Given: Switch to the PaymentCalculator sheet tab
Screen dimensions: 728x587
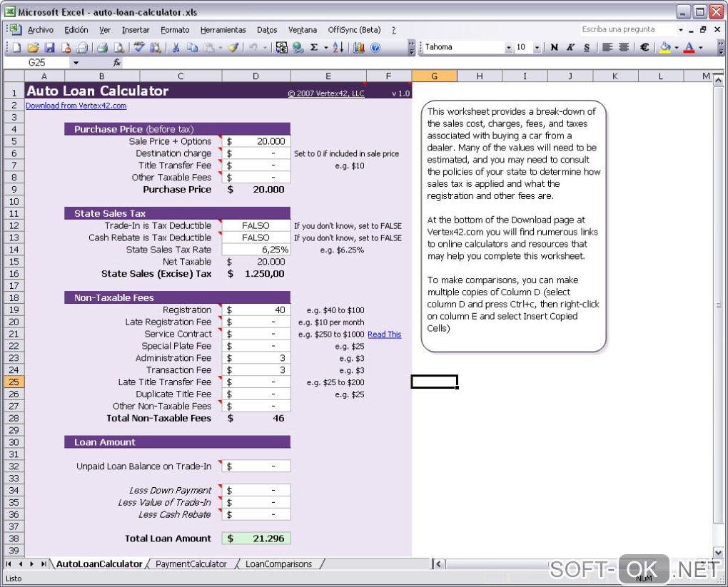Looking at the screenshot, I should coord(191,563).
